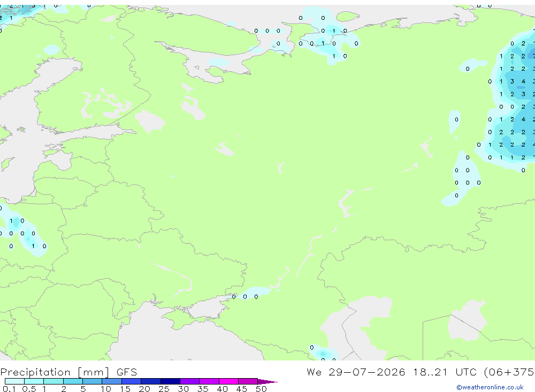
Task: Pick the 10–15 mm legend color swatch
Action: (x=112, y=381)
